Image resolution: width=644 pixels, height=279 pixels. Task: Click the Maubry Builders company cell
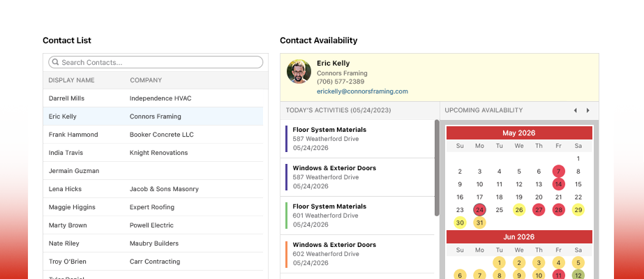154,243
